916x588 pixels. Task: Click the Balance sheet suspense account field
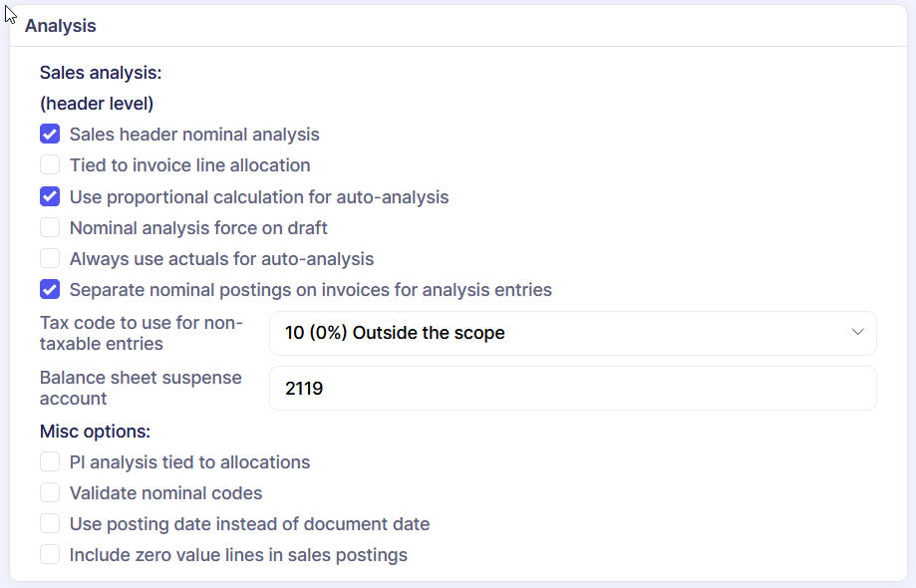572,389
